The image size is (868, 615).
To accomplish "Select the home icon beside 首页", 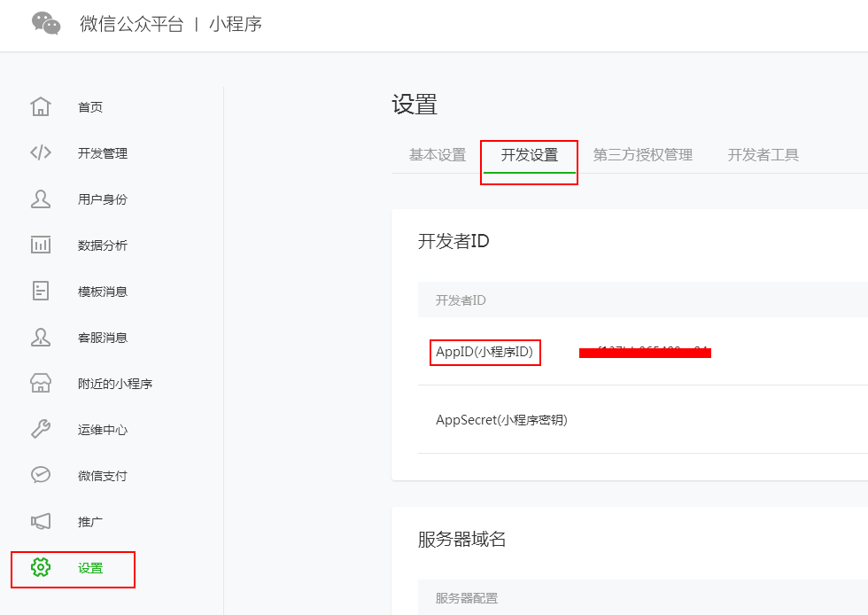I will [x=41, y=105].
